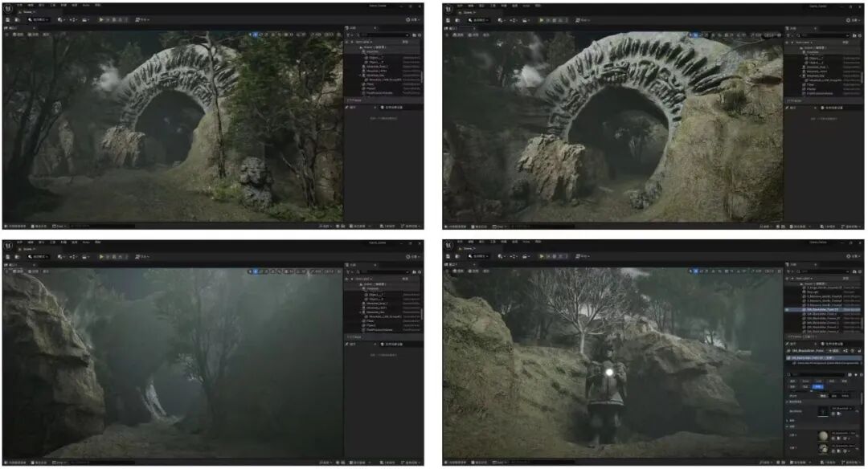Click highlighted Select mode icon in arch-with-trees viewport

point(256,35)
